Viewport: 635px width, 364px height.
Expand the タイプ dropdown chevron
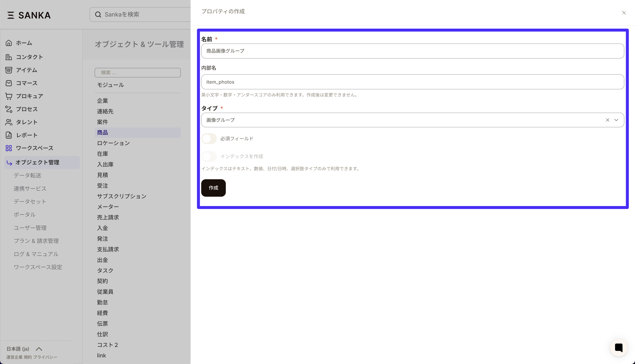[x=616, y=120]
